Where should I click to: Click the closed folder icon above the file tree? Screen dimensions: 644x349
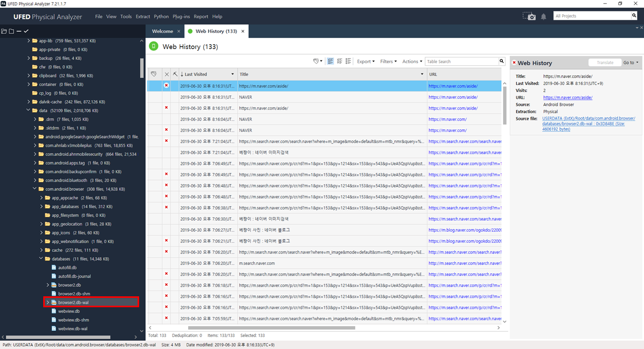(11, 31)
